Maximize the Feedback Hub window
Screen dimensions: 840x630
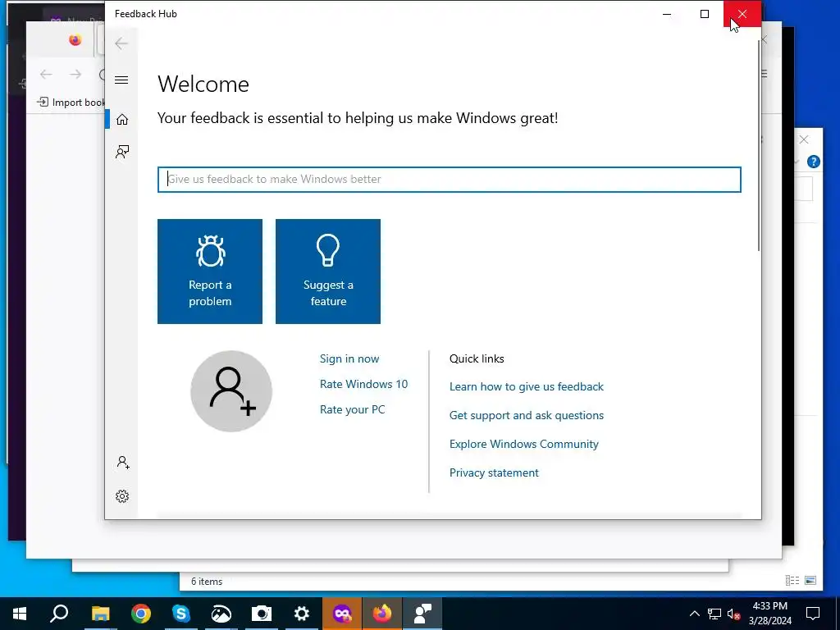[x=705, y=14]
